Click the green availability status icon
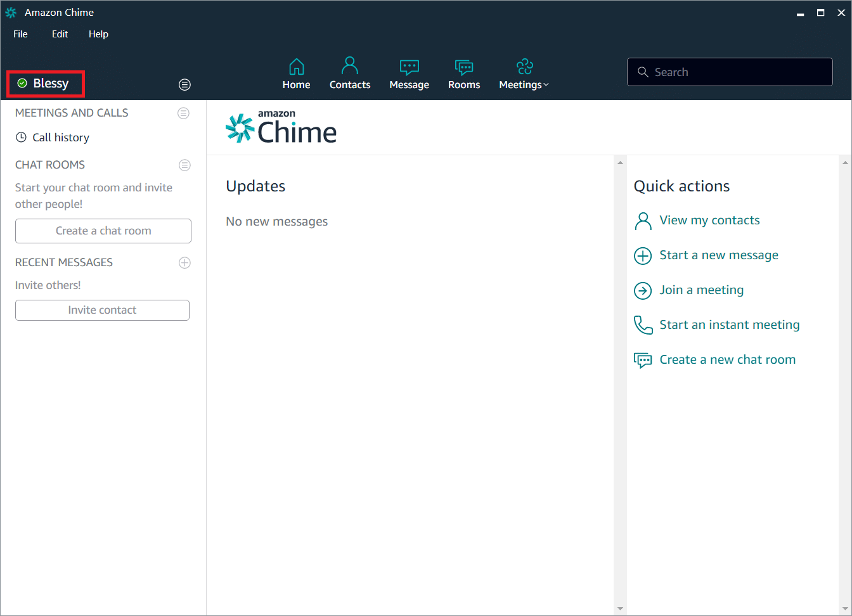 coord(22,84)
